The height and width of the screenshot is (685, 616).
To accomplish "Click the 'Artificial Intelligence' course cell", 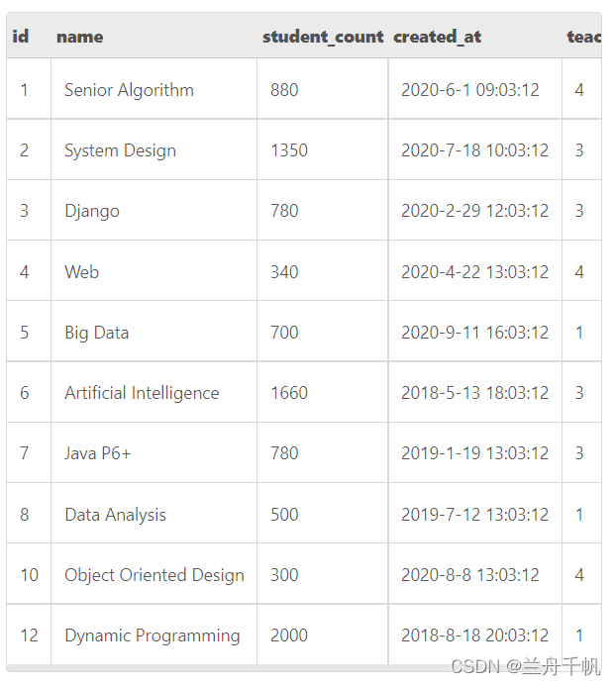I will pos(142,393).
